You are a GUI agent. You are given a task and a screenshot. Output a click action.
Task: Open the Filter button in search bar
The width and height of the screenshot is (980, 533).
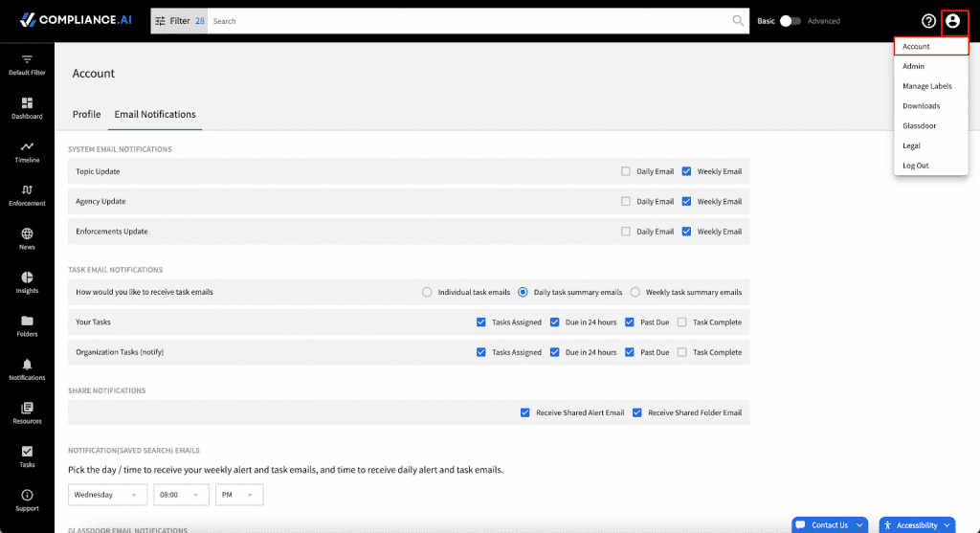(x=179, y=21)
